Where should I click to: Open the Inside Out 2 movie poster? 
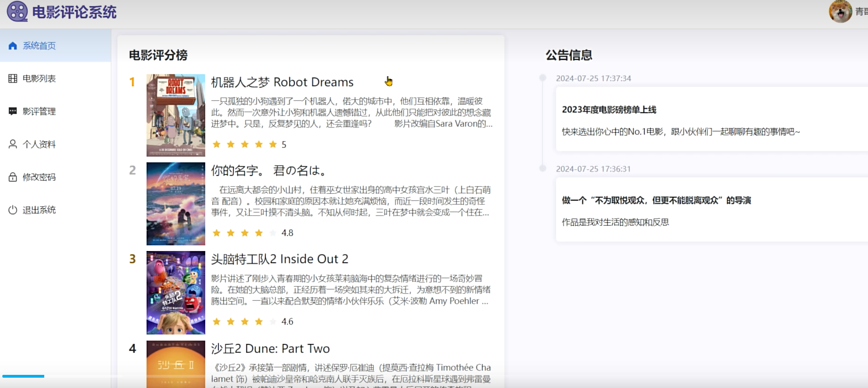click(x=176, y=292)
